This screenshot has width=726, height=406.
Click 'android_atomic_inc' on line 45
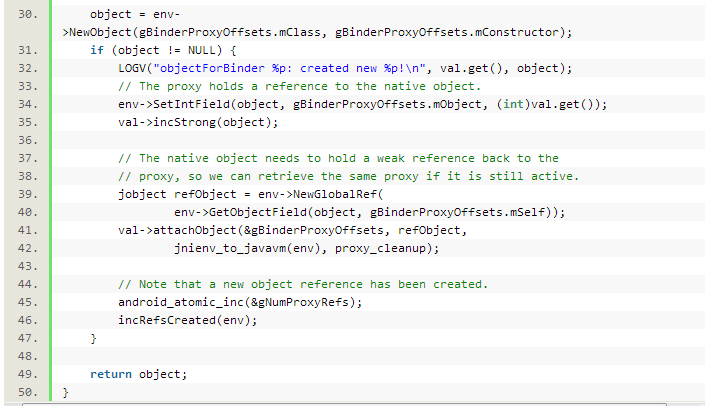coord(181,302)
